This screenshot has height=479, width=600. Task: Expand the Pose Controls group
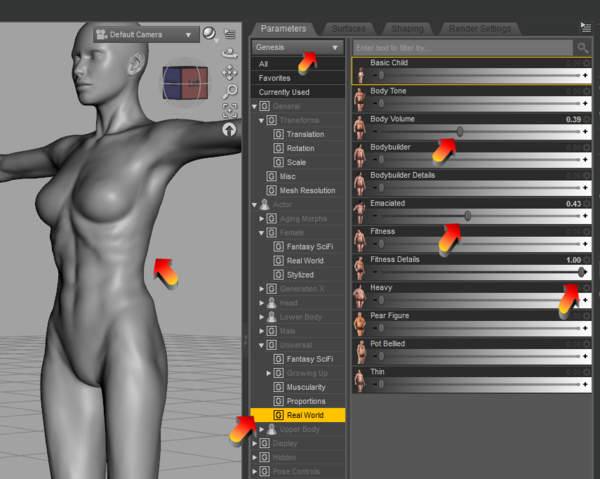254,472
